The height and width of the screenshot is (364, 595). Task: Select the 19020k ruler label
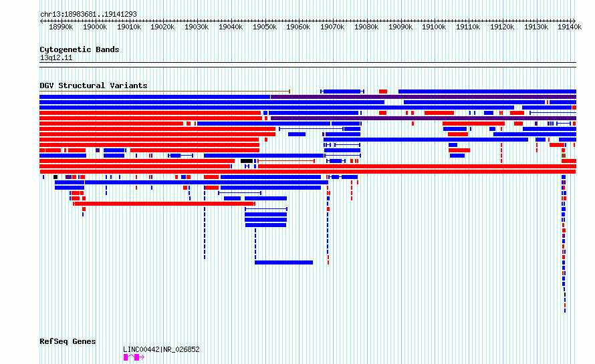(162, 27)
